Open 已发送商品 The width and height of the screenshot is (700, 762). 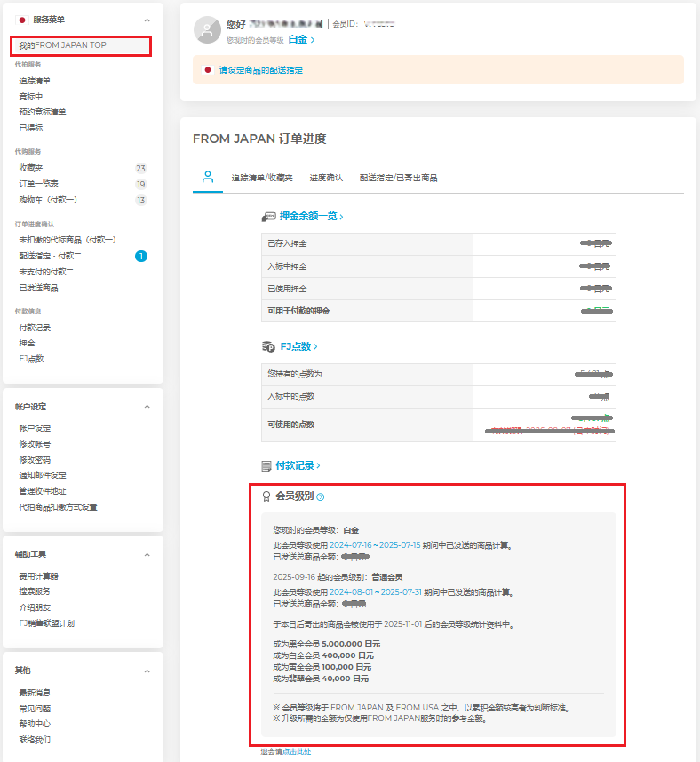pos(38,288)
